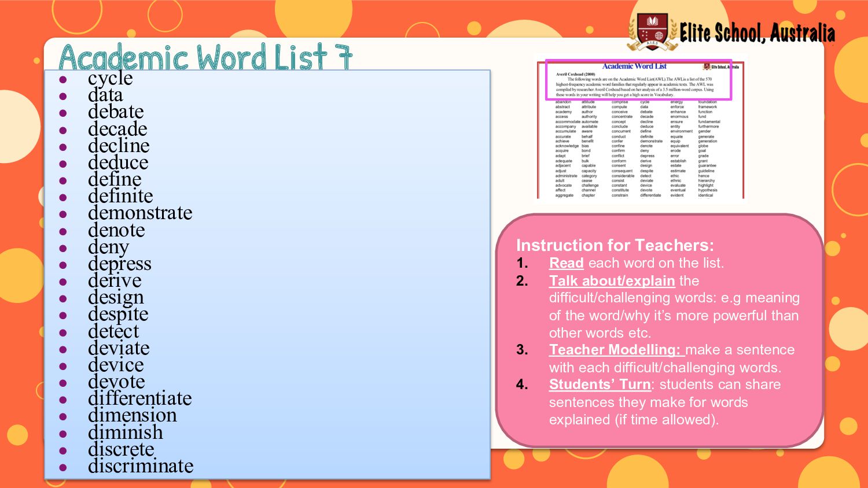The height and width of the screenshot is (488, 868).
Task: Open the 'Teacher Modelling:' link
Action: (x=617, y=350)
